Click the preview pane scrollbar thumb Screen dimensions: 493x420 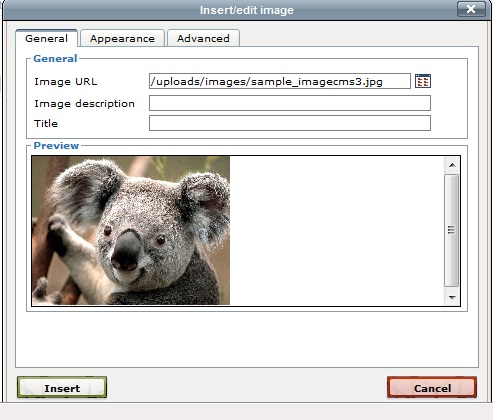(x=452, y=230)
